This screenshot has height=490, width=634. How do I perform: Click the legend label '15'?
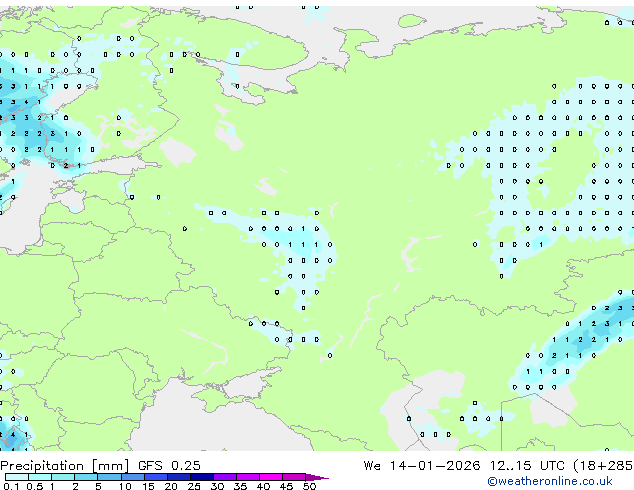coord(148,486)
